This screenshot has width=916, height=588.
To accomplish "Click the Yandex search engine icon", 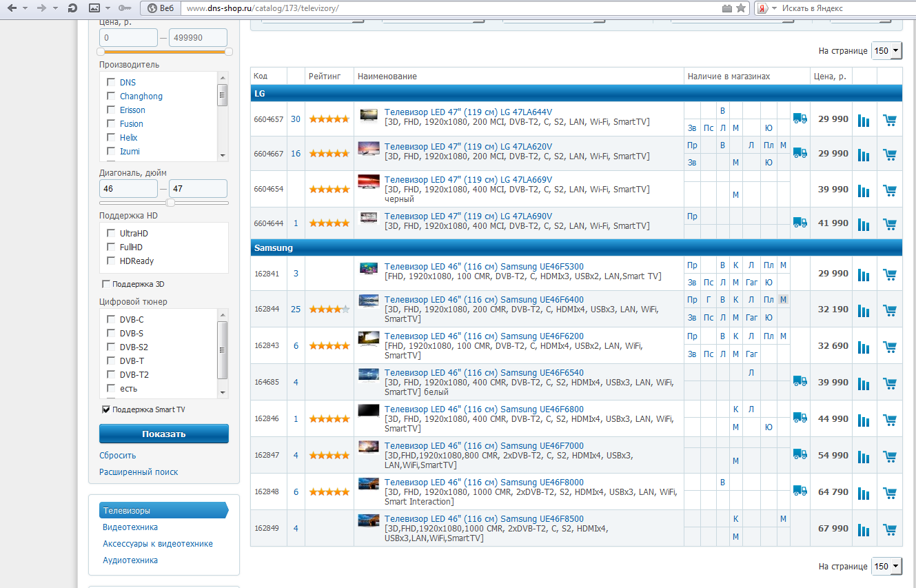I will pyautogui.click(x=762, y=8).
